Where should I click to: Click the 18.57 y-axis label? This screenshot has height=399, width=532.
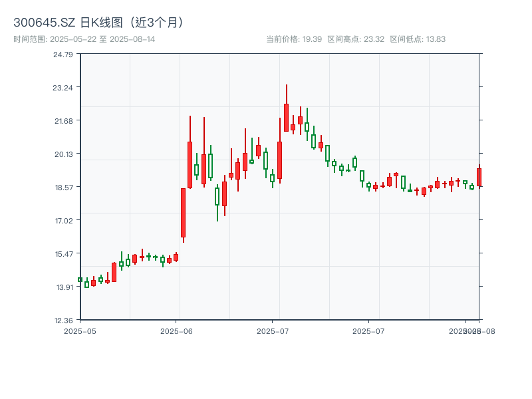[x=63, y=187]
